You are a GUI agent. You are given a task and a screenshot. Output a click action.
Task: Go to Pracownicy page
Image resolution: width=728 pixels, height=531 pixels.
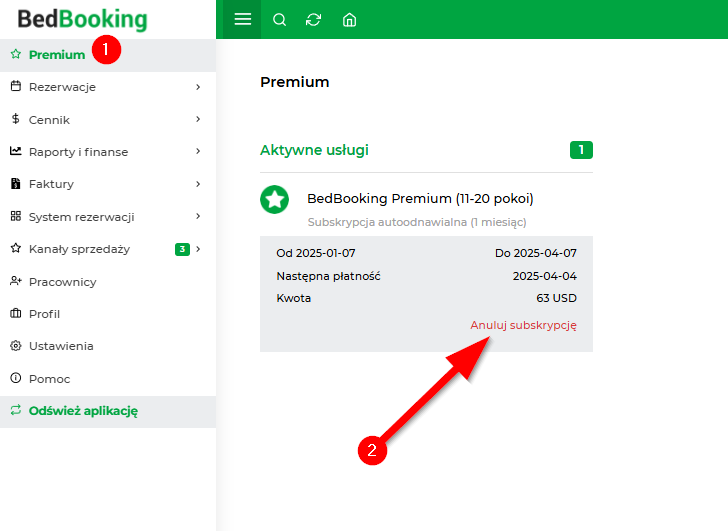coord(108,281)
